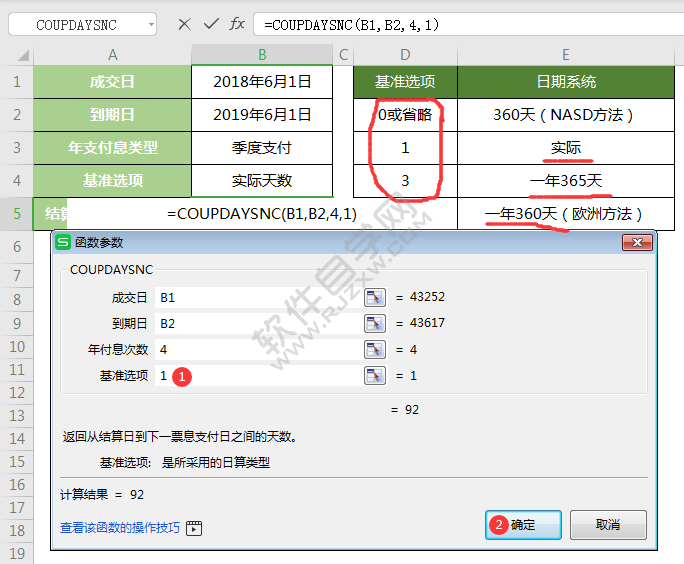Select the cell containing 季度支付
684x564 pixels.
point(262,148)
